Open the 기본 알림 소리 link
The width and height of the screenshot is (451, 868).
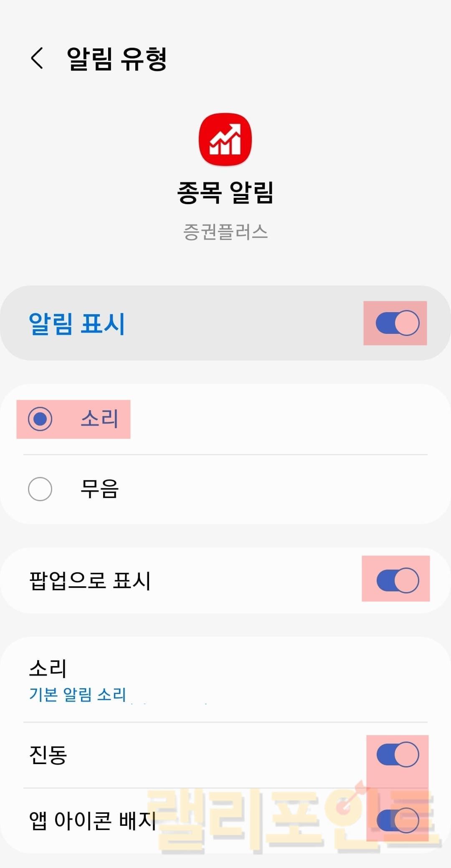pyautogui.click(x=78, y=694)
